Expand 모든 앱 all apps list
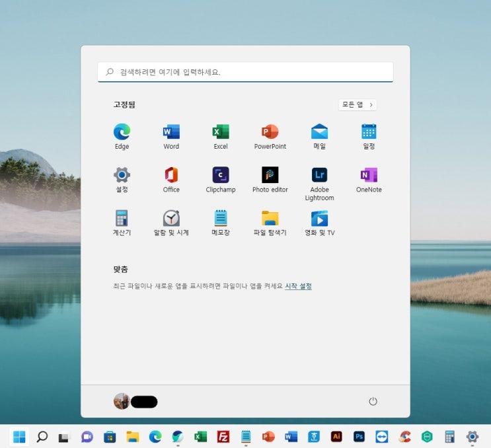Viewport: 491px width, 448px height. pyautogui.click(x=358, y=104)
